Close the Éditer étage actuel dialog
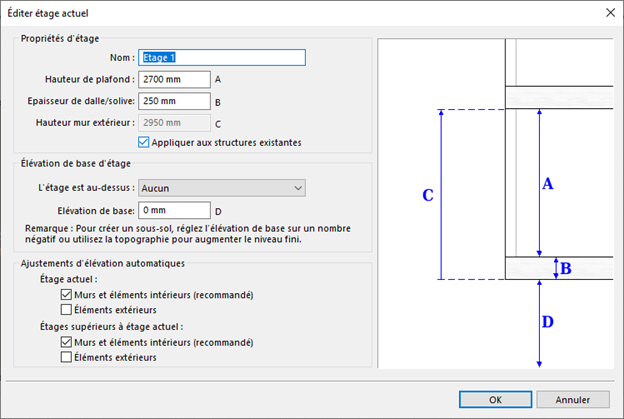Screen dimensions: 624x419 [x=610, y=13]
